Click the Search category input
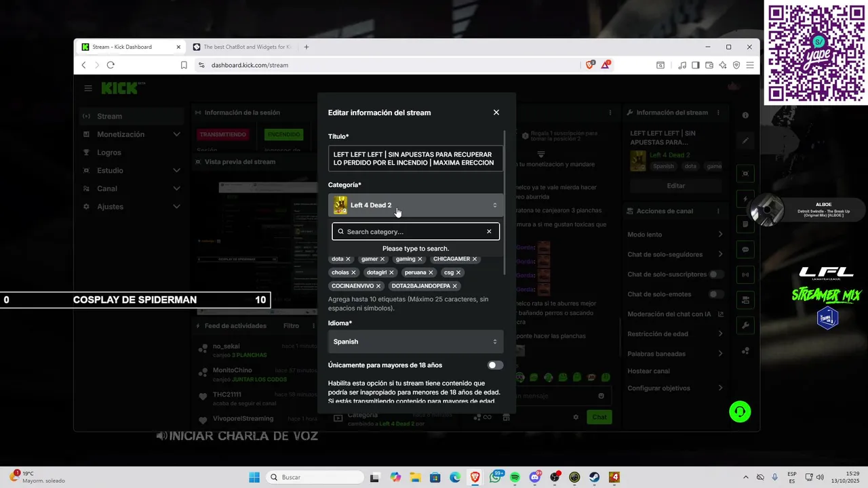The image size is (868, 488). coord(416,232)
